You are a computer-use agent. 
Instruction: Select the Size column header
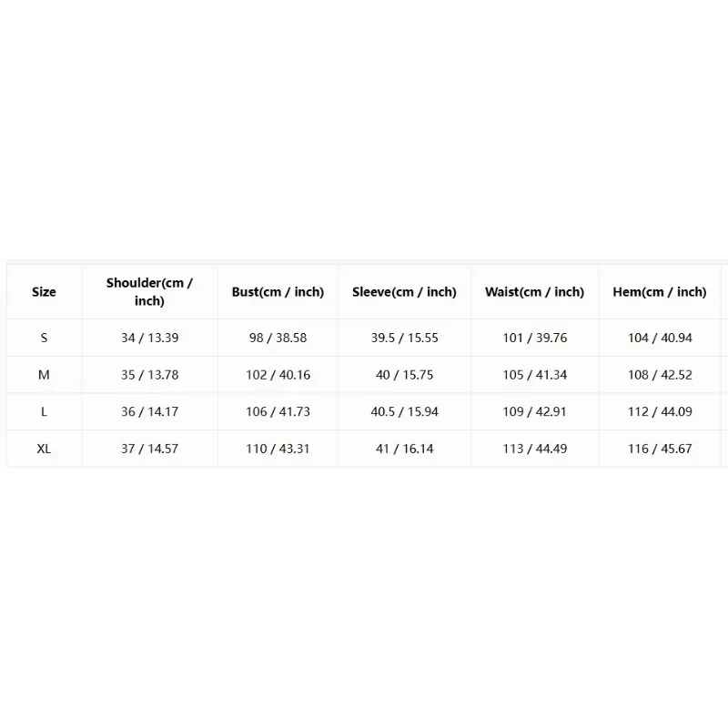click(44, 292)
